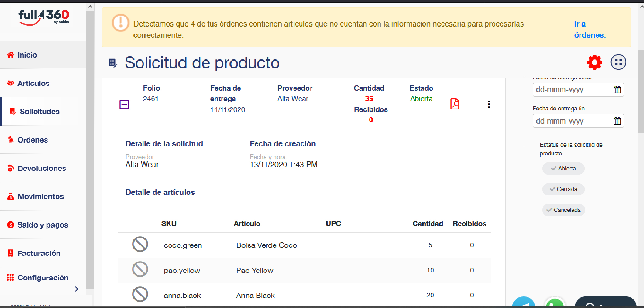644x308 pixels.
Task: Click the Inicio home icon
Action: [x=10, y=55]
